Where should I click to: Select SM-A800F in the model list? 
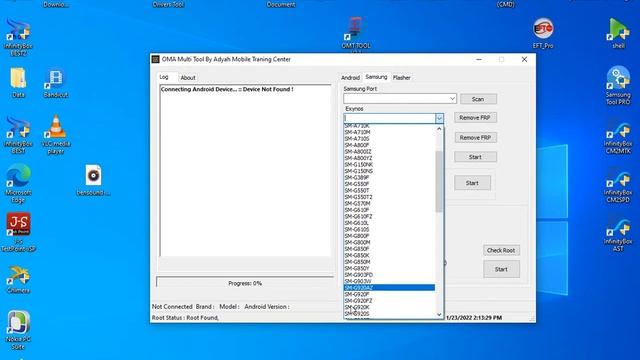(x=389, y=145)
